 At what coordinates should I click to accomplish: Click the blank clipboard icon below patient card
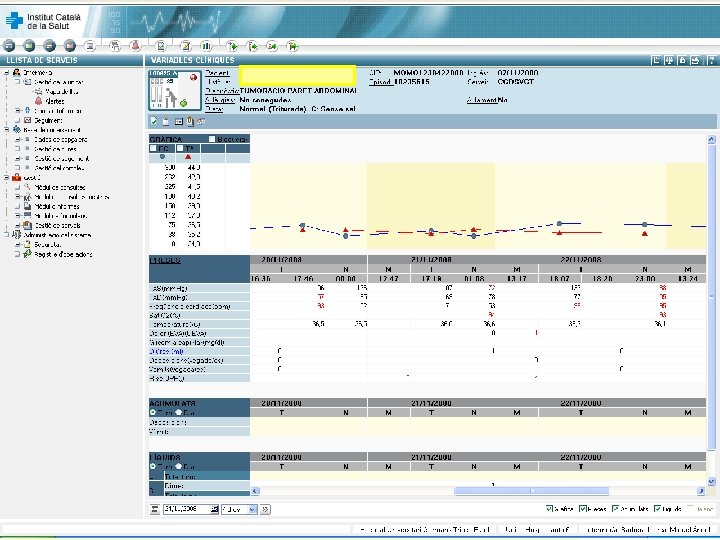166,121
